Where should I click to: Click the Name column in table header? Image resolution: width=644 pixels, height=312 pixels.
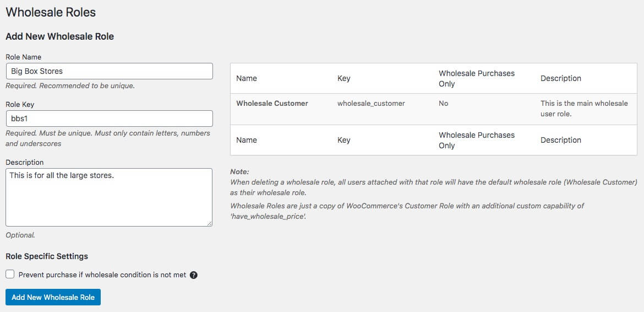(x=247, y=78)
